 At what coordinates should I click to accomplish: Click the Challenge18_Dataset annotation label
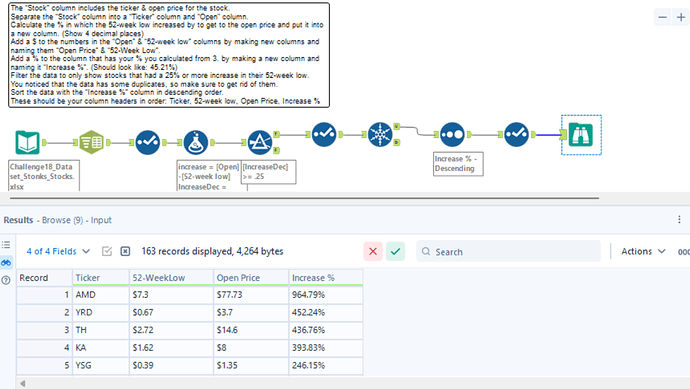coord(44,176)
